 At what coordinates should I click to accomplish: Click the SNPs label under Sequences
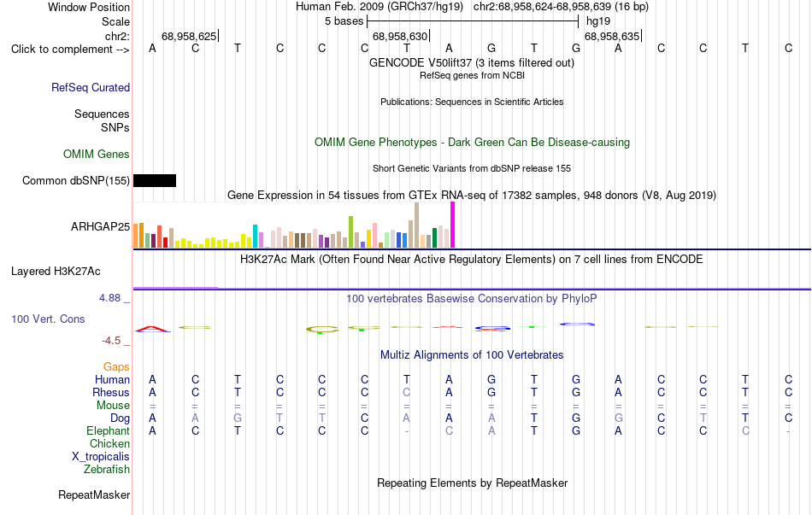115,127
